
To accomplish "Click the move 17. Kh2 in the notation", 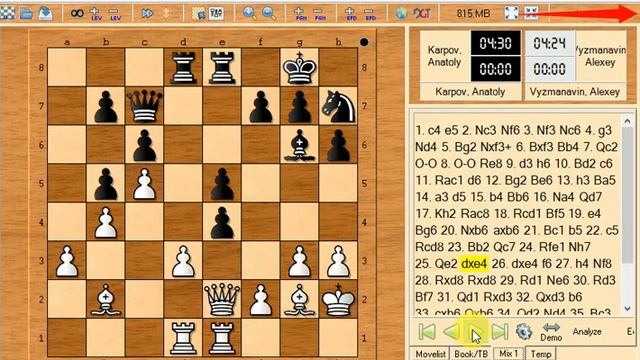I will tap(436, 214).
